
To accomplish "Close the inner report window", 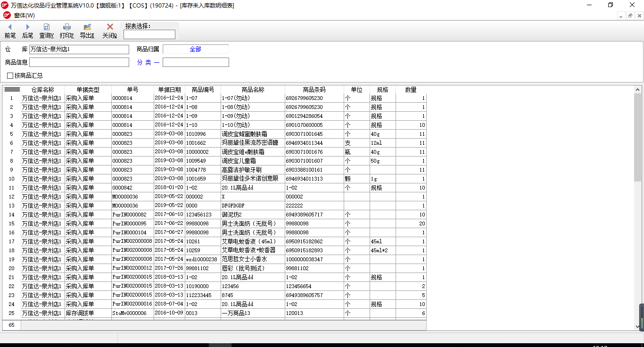I will [x=639, y=16].
